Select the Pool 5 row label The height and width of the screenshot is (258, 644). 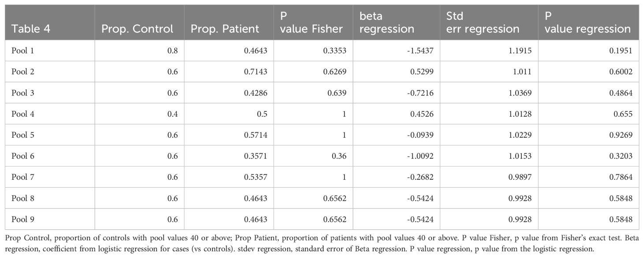[23, 135]
